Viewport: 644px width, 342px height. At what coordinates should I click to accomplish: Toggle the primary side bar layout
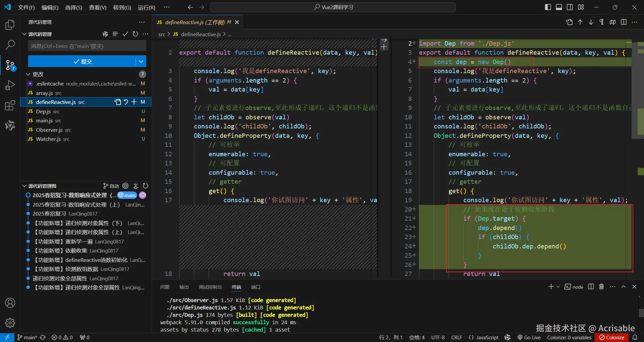point(548,7)
